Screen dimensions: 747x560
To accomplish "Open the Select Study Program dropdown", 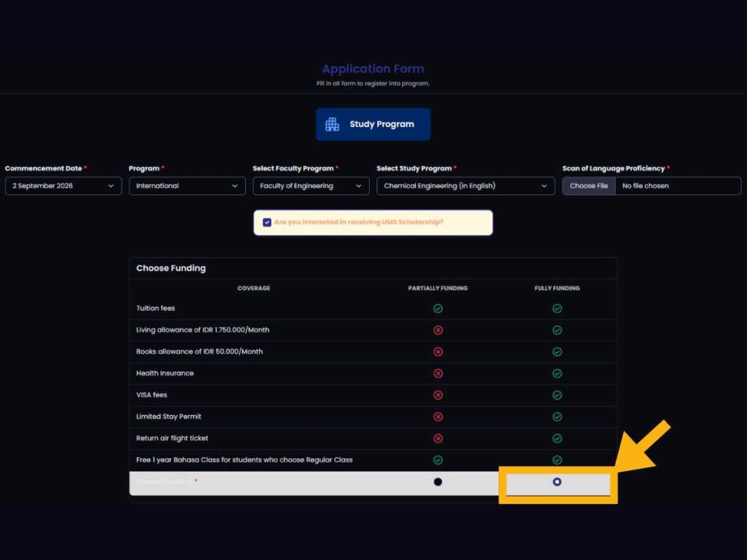I will [465, 186].
